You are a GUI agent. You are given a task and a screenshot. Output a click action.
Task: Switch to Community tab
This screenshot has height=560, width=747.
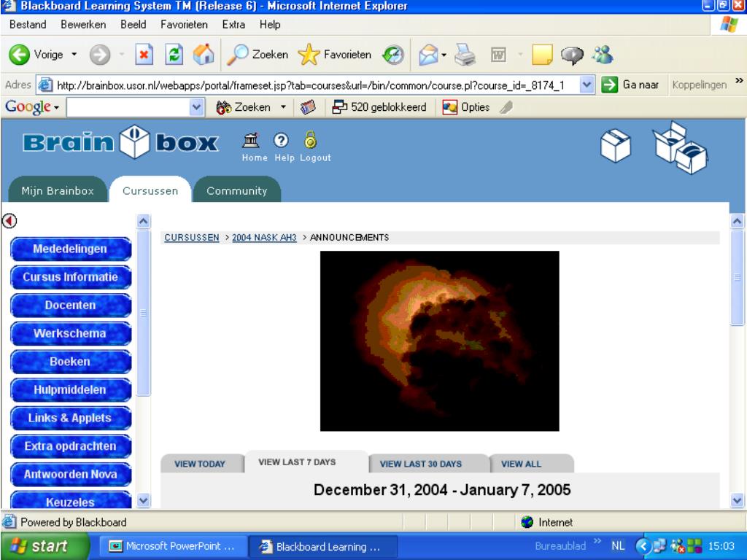pyautogui.click(x=237, y=190)
